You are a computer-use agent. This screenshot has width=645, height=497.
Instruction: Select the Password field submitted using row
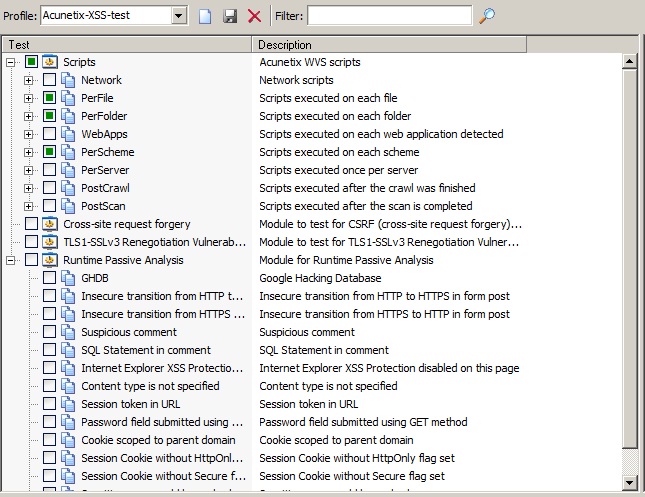pos(162,422)
